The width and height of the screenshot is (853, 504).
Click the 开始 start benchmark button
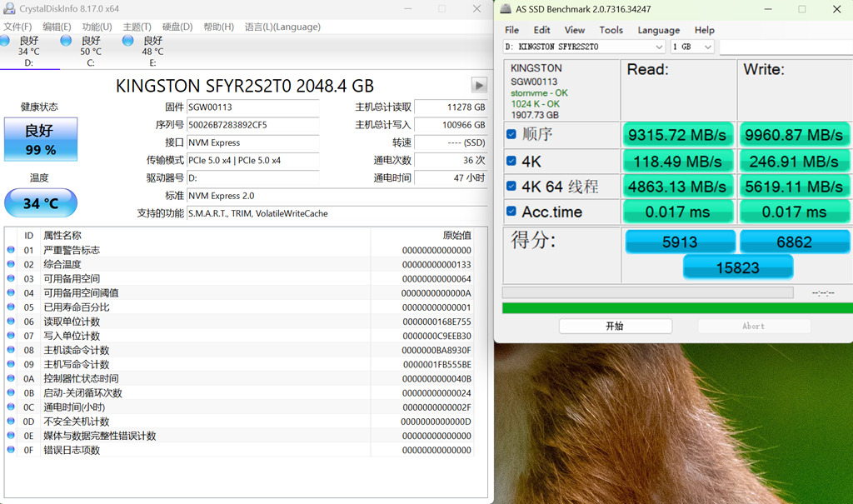616,326
